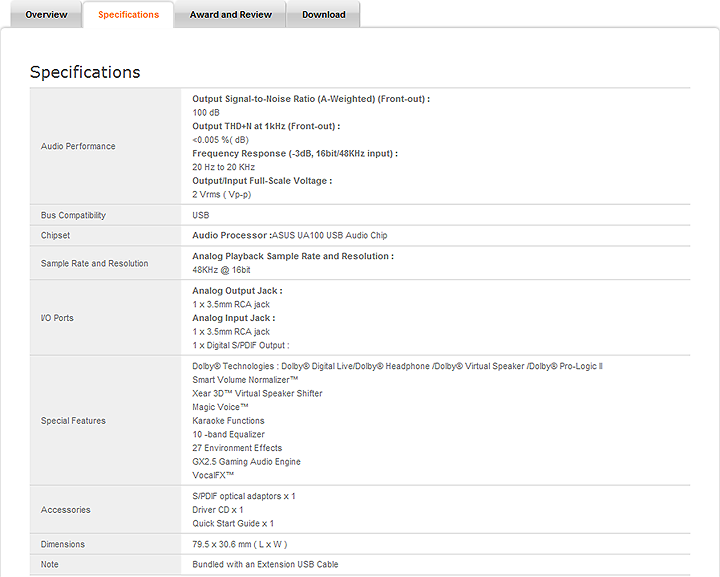Click the Specifications page heading
Screen dimensions: 720x577
(85, 72)
